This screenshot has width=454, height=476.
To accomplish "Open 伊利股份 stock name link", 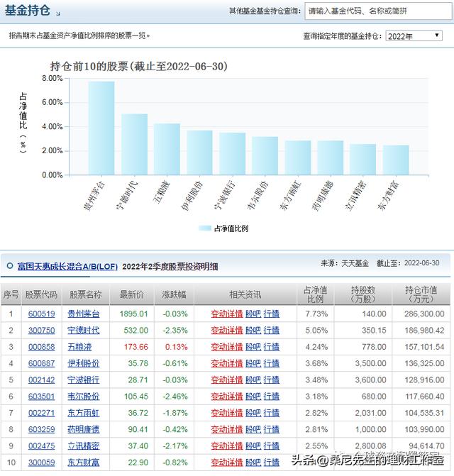I will (84, 363).
